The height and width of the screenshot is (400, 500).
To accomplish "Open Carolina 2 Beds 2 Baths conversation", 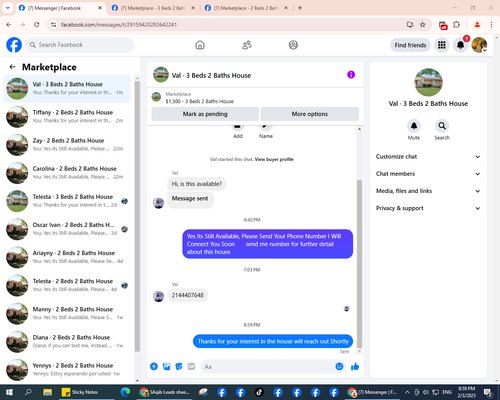I will click(67, 173).
